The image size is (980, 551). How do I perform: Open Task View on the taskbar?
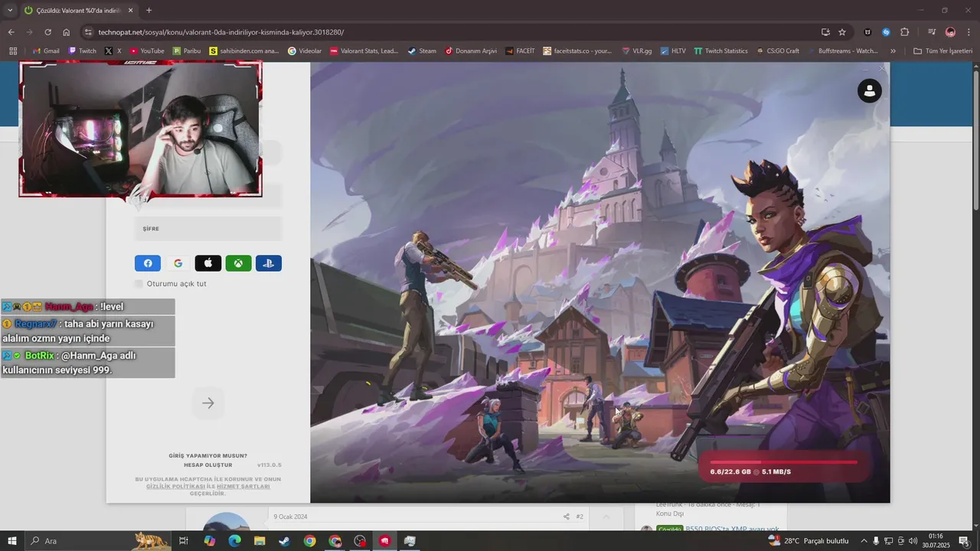[184, 541]
